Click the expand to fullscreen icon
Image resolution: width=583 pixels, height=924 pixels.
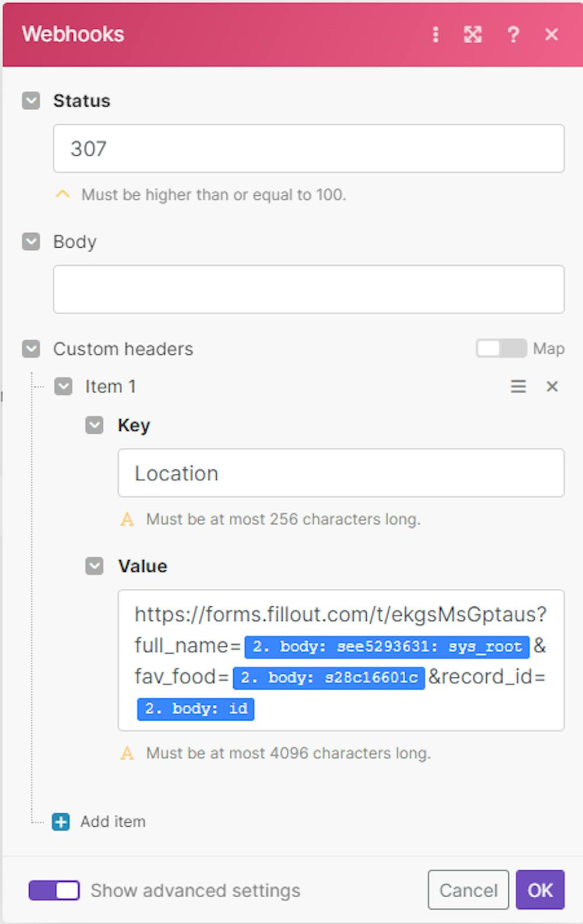click(473, 34)
